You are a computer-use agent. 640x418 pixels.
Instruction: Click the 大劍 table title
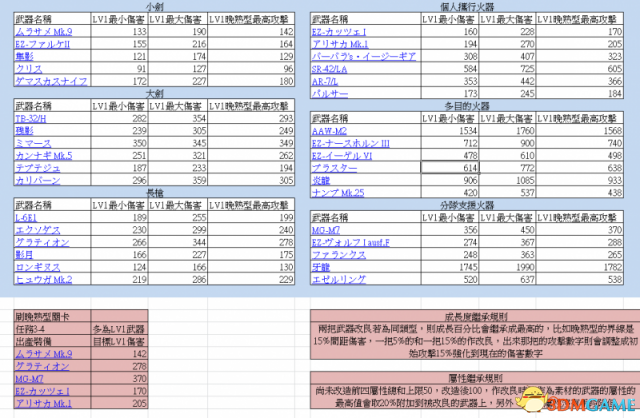[155, 93]
